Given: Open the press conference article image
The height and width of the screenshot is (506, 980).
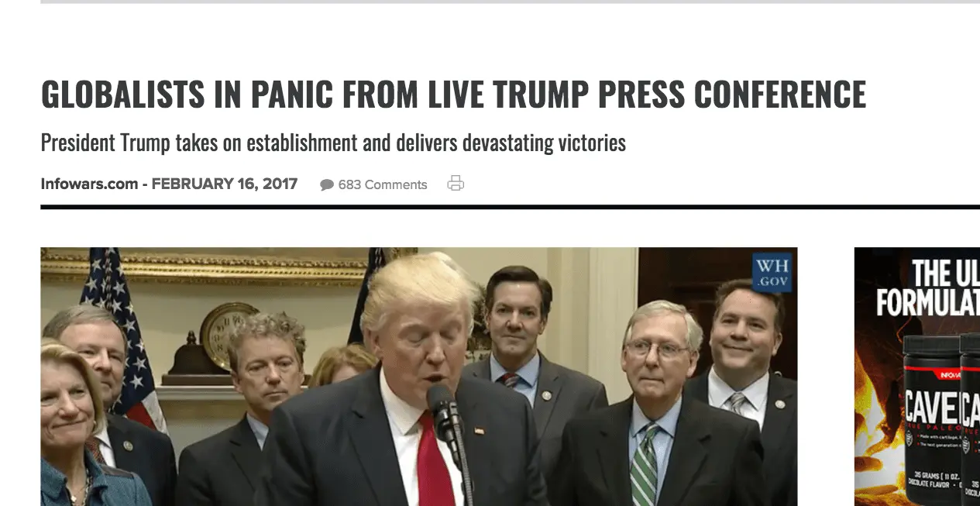Looking at the screenshot, I should (x=419, y=377).
